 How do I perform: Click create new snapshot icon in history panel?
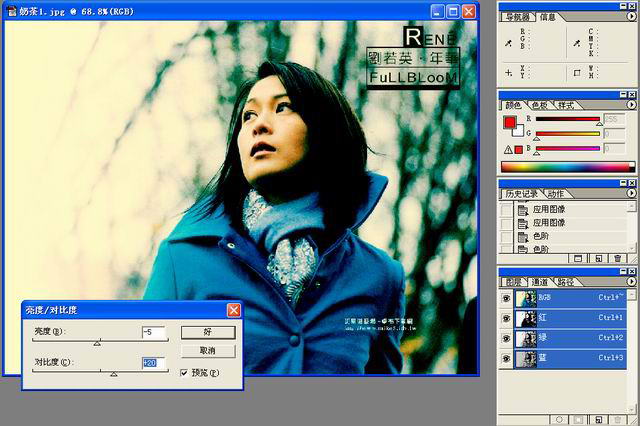[597, 258]
